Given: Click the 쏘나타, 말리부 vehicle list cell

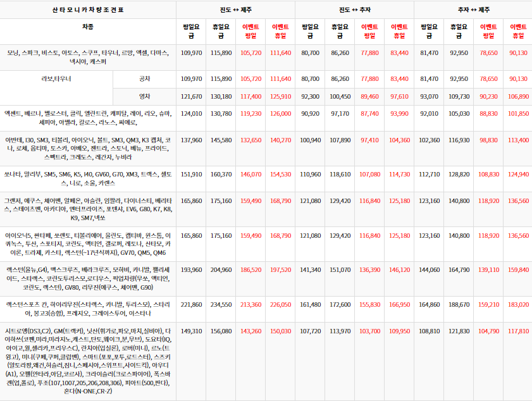Looking at the screenshot, I should point(88,179).
